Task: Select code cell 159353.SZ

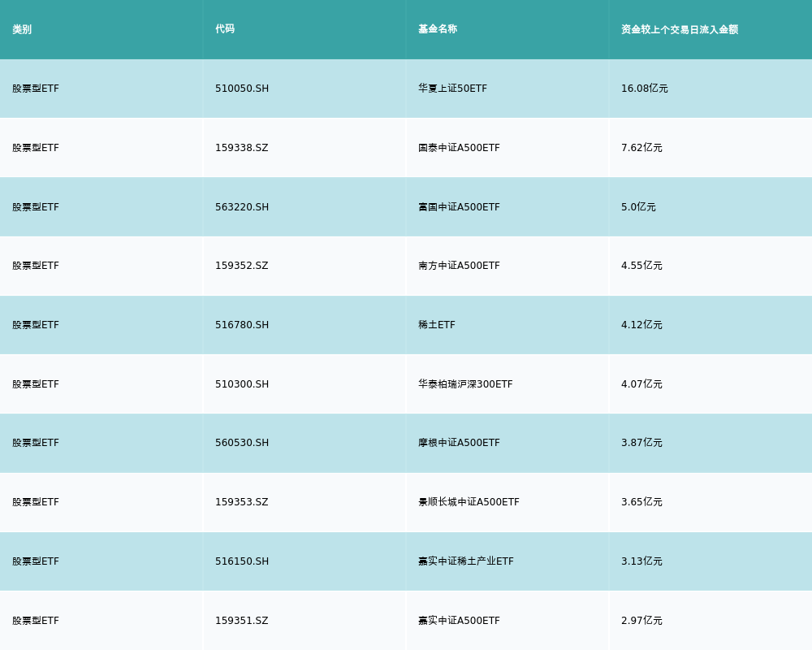Action: pos(242,502)
